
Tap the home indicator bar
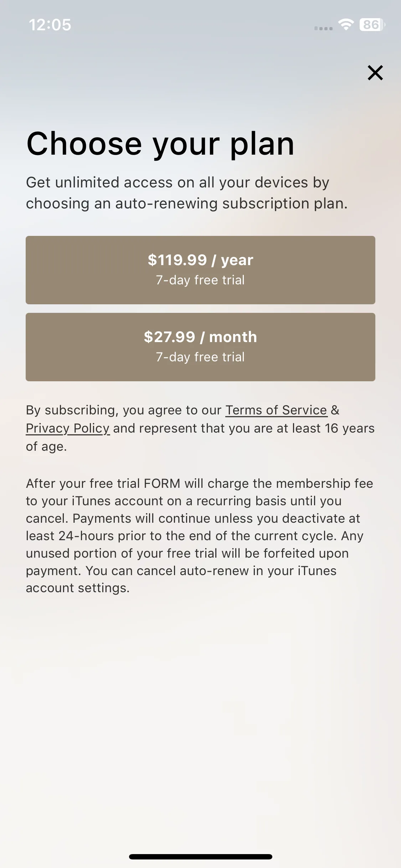(x=200, y=857)
